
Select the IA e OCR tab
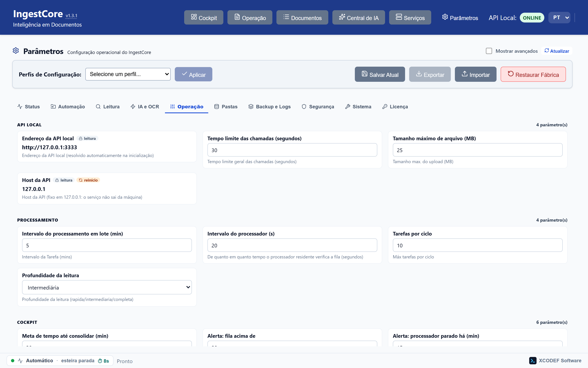pyautogui.click(x=145, y=107)
